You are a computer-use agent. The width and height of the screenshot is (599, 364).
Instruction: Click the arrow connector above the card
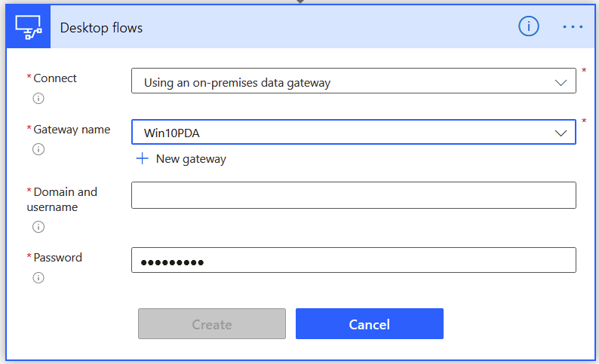[300, 2]
